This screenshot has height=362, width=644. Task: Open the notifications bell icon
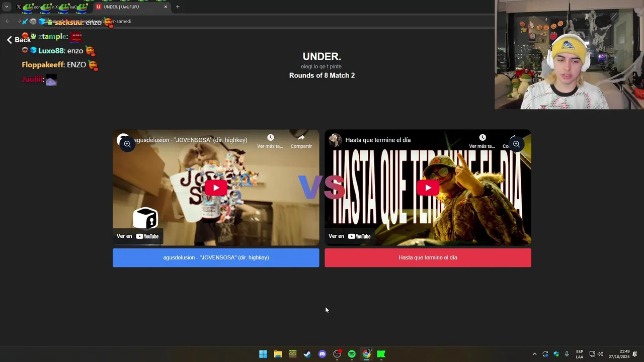635,354
